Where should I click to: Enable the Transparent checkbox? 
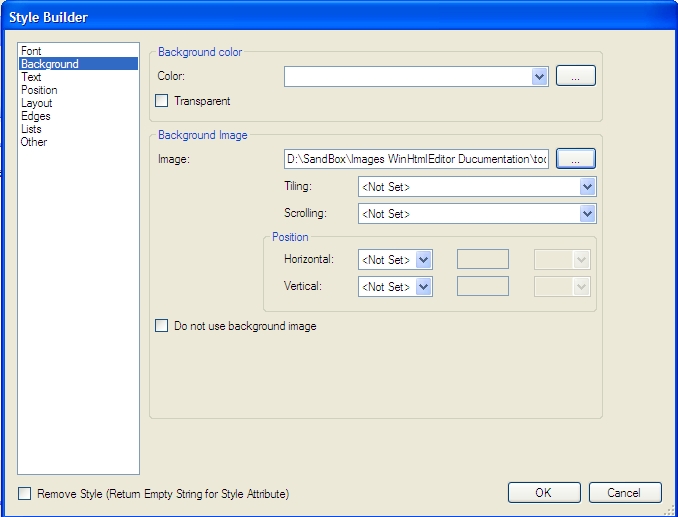(x=162, y=101)
